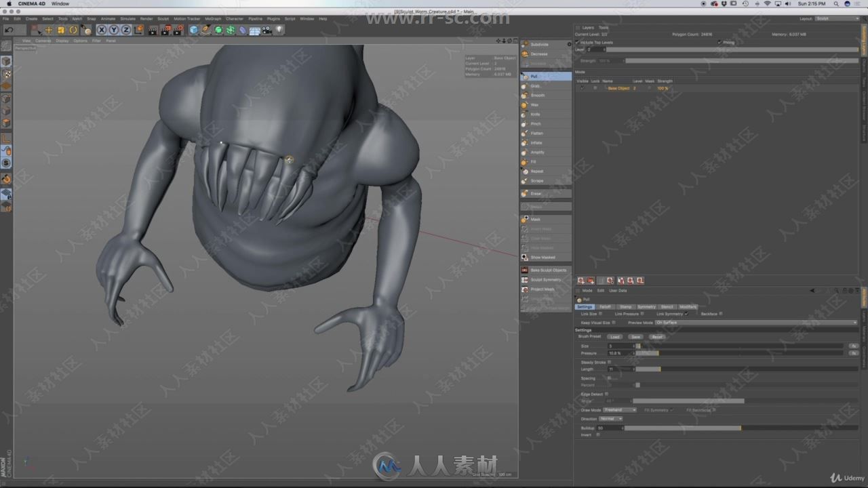
Task: Adjust the brush Size slider
Action: tap(739, 346)
